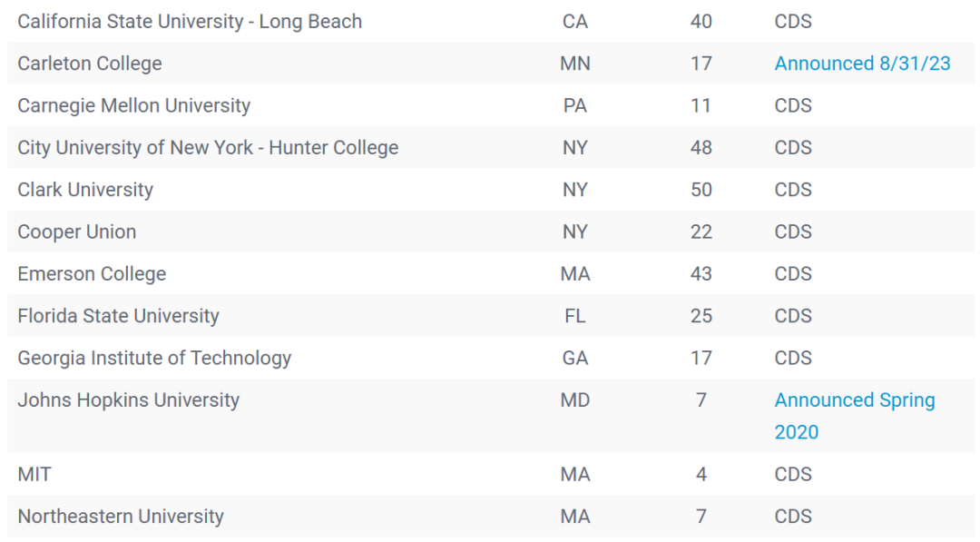Image resolution: width=980 pixels, height=542 pixels.
Task: Open the Announced Spring 2020 link
Action: (x=855, y=416)
